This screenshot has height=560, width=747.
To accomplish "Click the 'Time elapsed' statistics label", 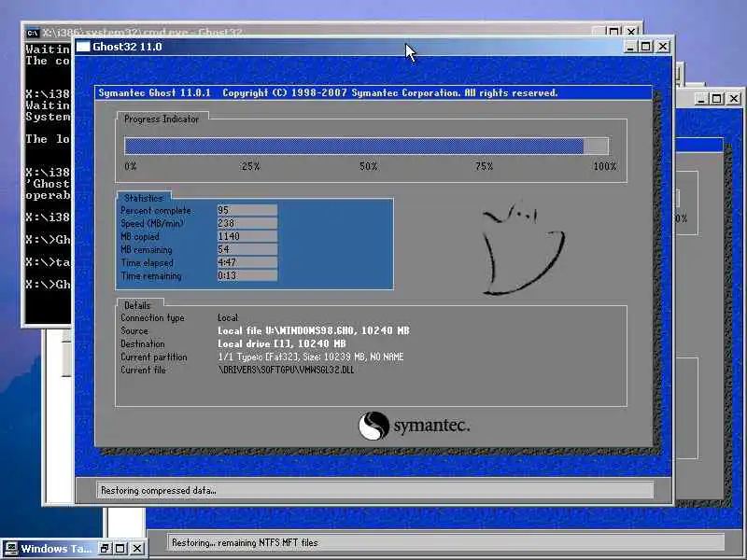I will (147, 263).
